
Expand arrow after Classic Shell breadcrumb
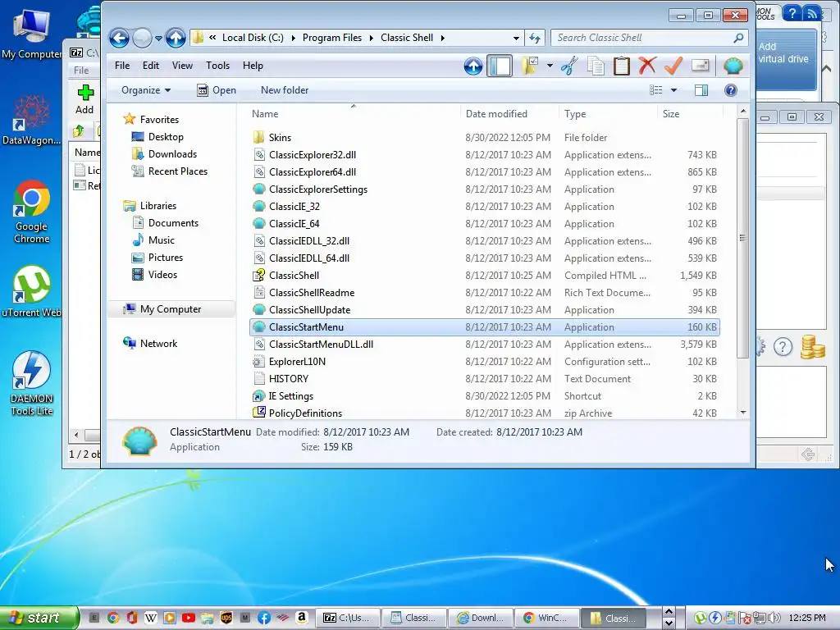tap(442, 38)
